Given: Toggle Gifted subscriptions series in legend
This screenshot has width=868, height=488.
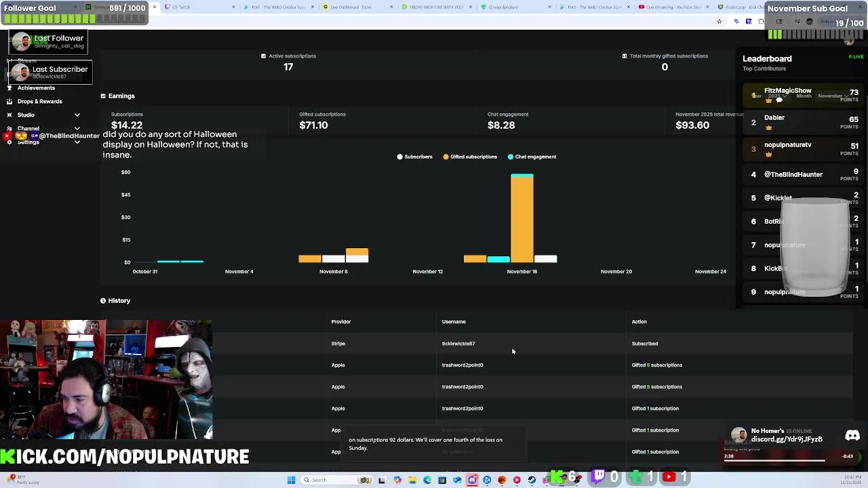Looking at the screenshot, I should 470,157.
